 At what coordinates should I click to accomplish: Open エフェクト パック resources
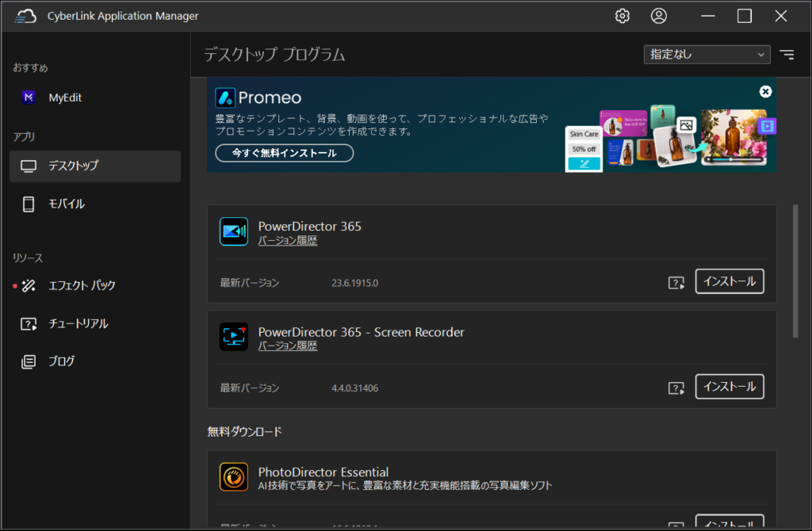tap(82, 285)
